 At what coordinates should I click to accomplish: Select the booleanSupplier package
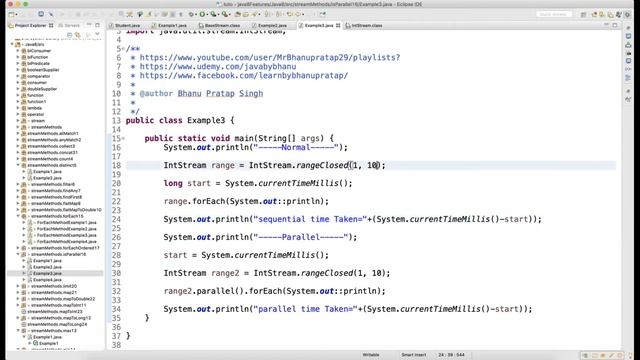(x=42, y=70)
